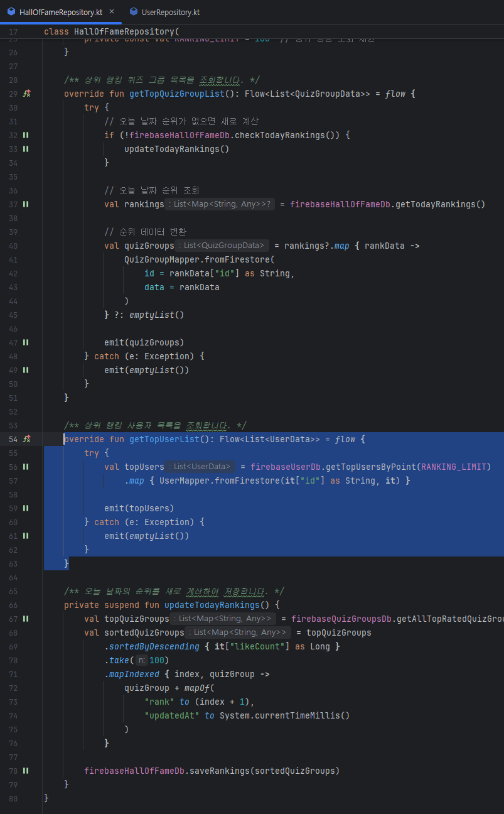This screenshot has height=814, width=504.
Task: Click the suspend call gutter icon on line 61
Action: pyautogui.click(x=26, y=536)
